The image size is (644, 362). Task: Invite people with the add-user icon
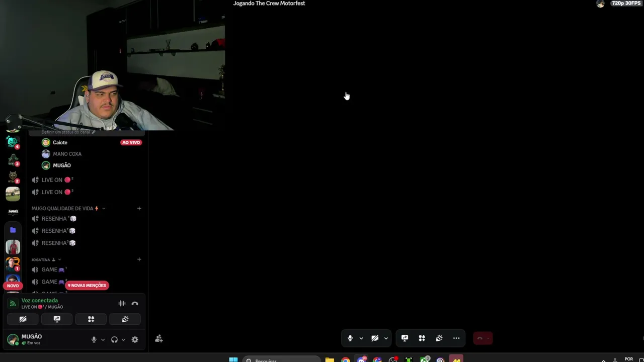(159, 339)
